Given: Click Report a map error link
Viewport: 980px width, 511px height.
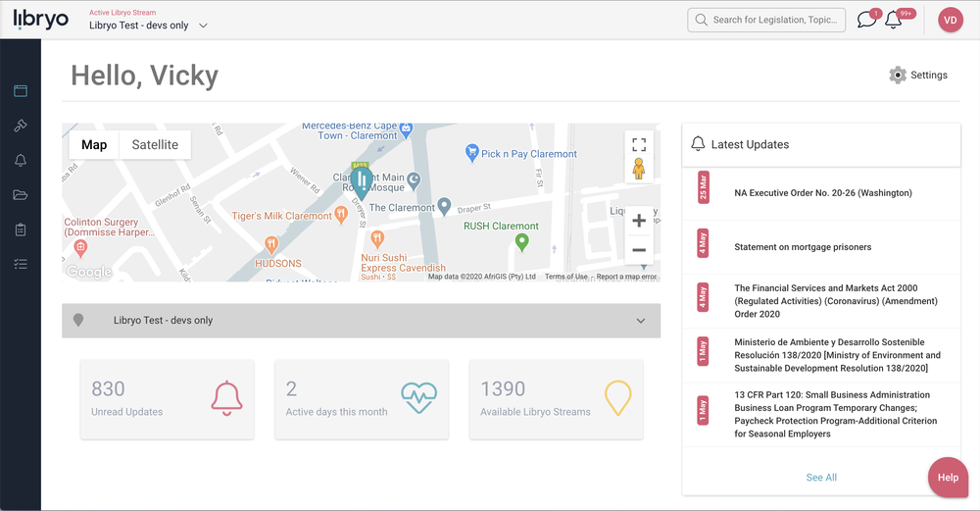Looking at the screenshot, I should 627,277.
